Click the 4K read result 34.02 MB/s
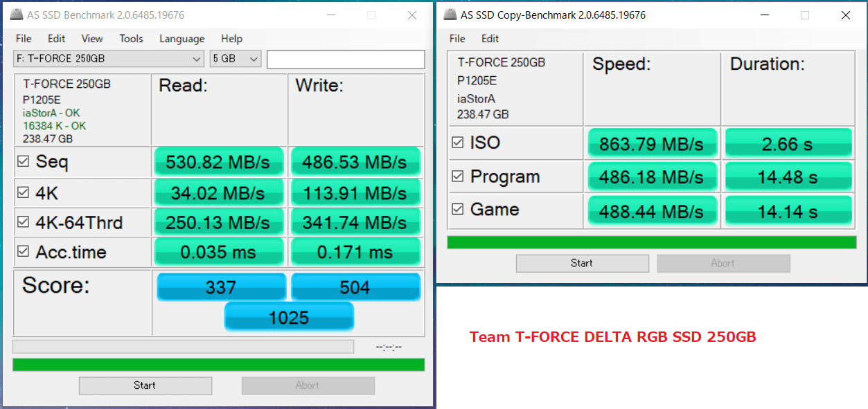Image resolution: width=868 pixels, height=409 pixels. point(219,193)
